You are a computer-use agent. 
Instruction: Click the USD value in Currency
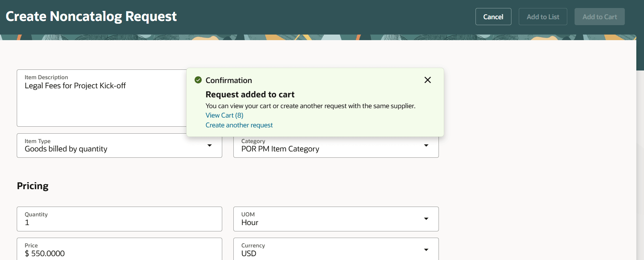[x=249, y=254]
